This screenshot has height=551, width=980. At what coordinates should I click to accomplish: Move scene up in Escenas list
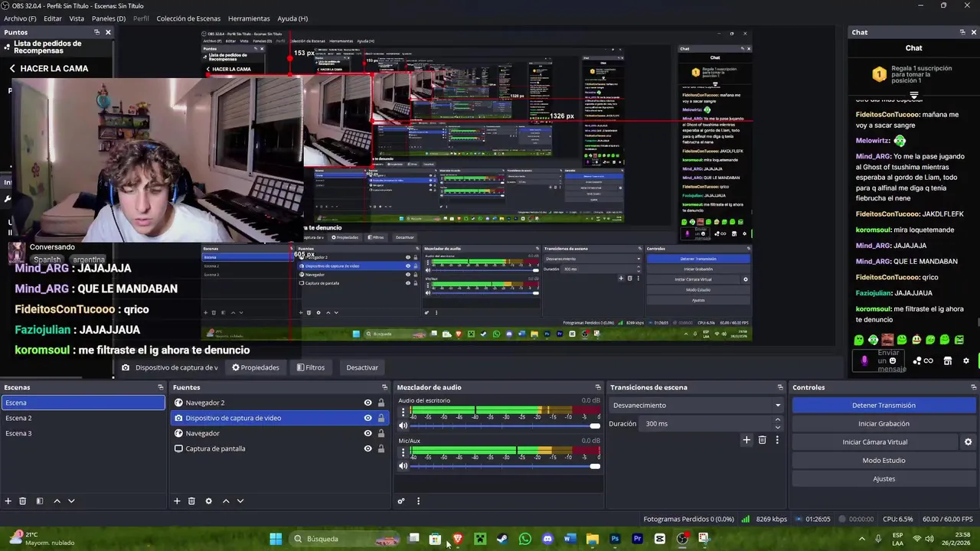[x=57, y=500]
